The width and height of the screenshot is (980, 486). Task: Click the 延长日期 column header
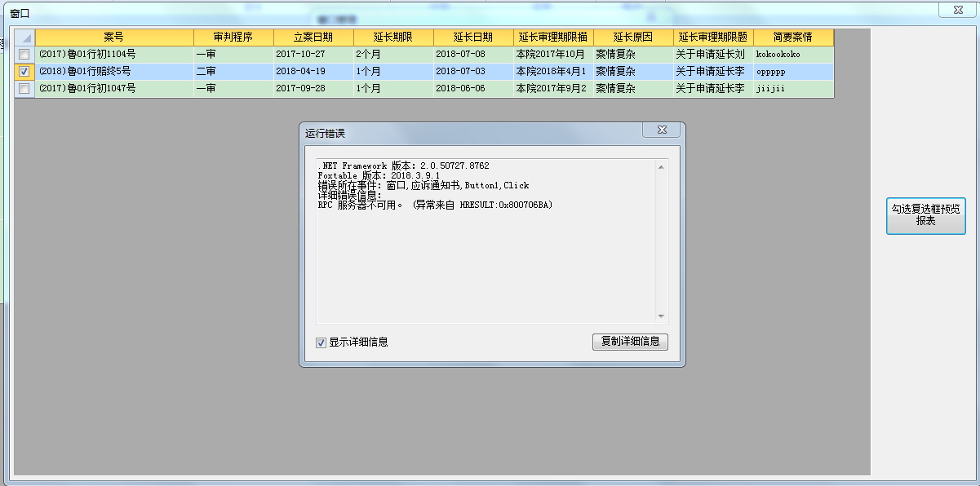tap(473, 38)
